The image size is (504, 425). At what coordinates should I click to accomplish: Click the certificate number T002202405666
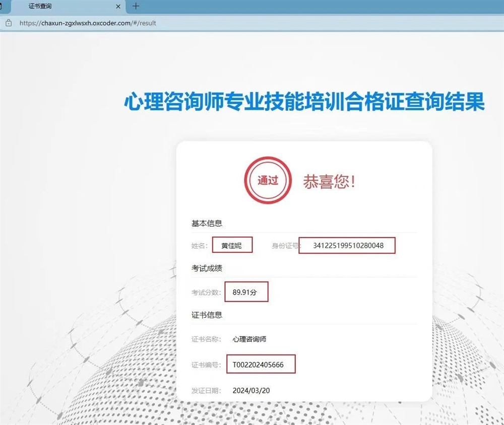(258, 365)
